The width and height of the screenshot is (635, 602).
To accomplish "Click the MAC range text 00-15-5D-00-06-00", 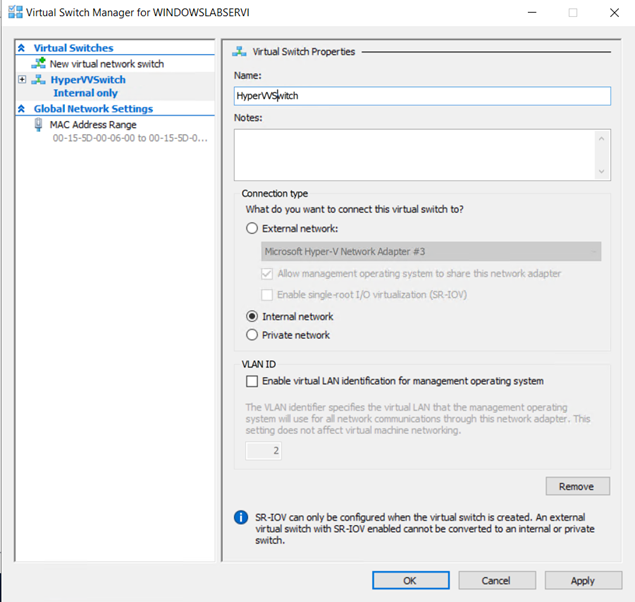I will click(130, 138).
